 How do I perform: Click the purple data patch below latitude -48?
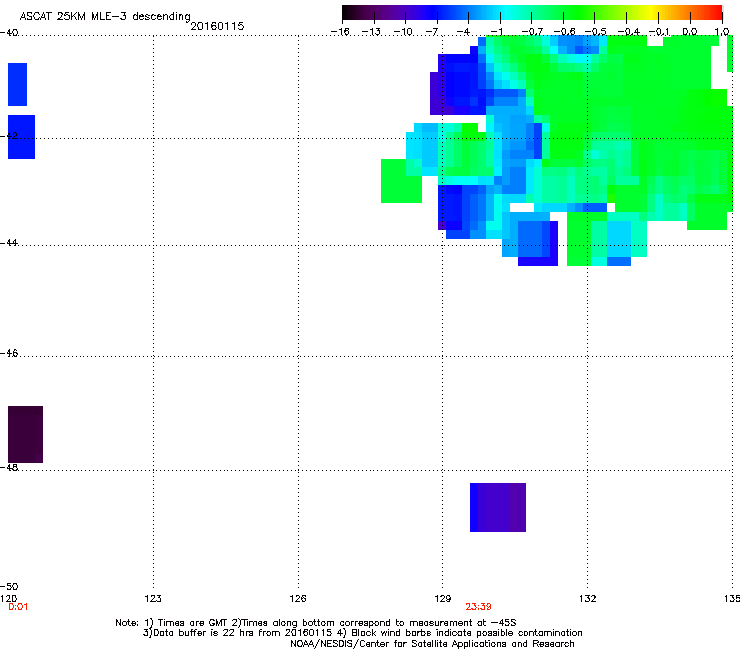[x=498, y=507]
